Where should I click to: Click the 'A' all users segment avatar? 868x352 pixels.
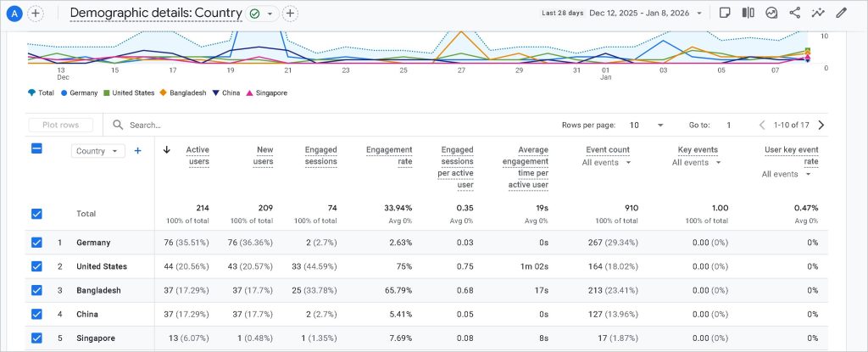pos(14,14)
